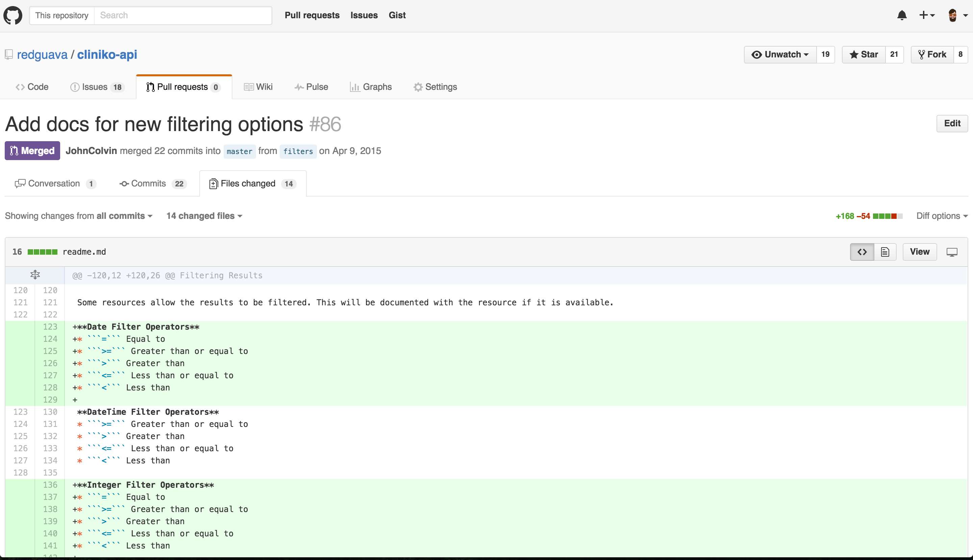The image size is (973, 560).
Task: Switch to rendered rich diff view
Action: click(x=885, y=252)
